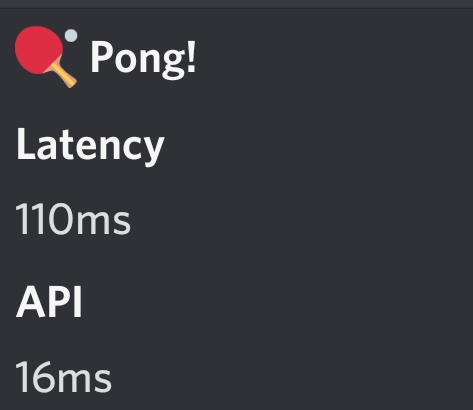
Task: Click the Latency field heading
Action: click(90, 145)
